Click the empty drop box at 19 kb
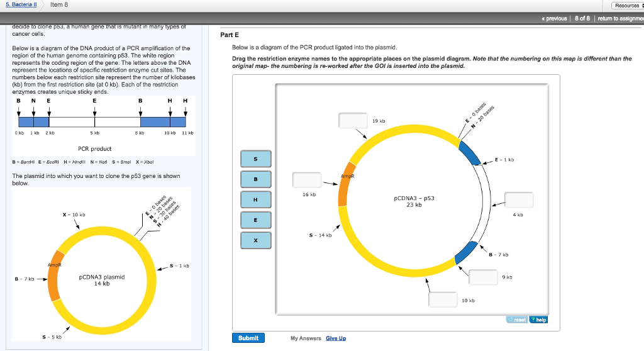 [x=353, y=120]
